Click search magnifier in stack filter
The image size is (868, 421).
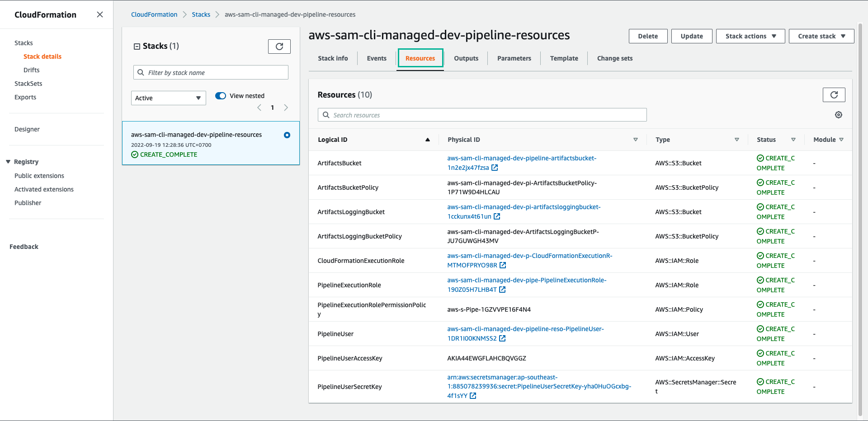point(141,72)
